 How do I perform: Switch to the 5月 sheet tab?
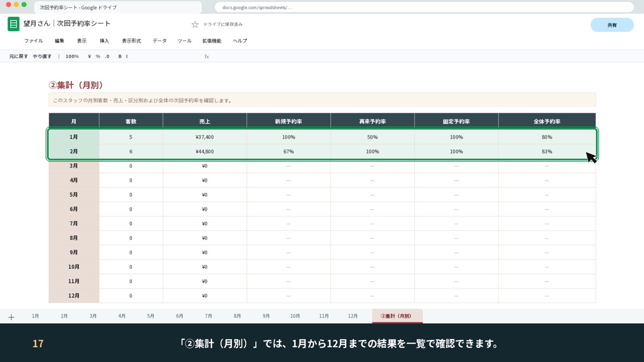coord(151,316)
